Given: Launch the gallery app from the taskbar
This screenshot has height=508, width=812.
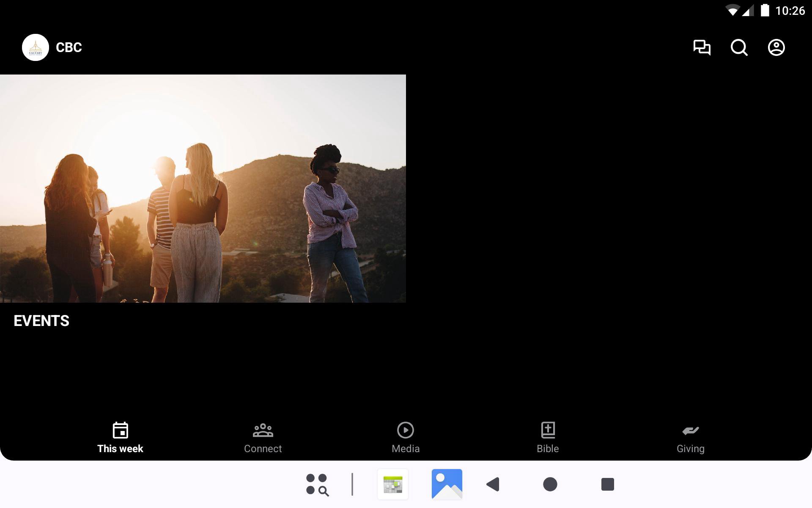Looking at the screenshot, I should (x=447, y=484).
